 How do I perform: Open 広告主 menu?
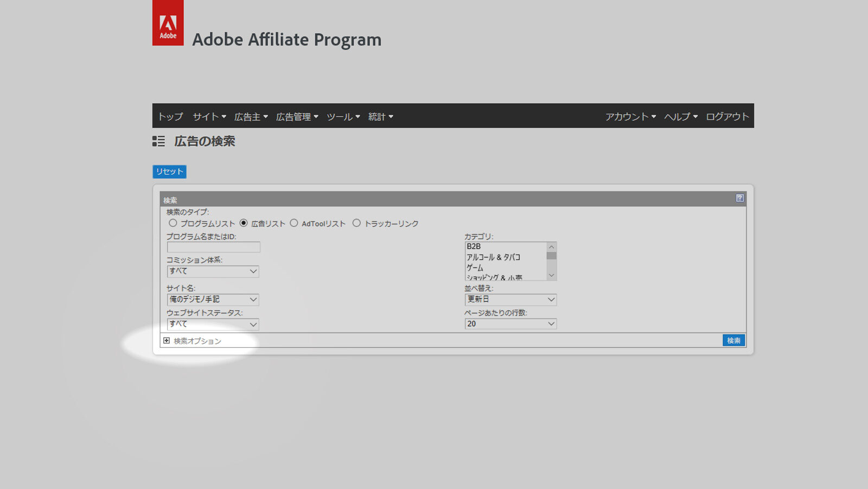pyautogui.click(x=251, y=116)
